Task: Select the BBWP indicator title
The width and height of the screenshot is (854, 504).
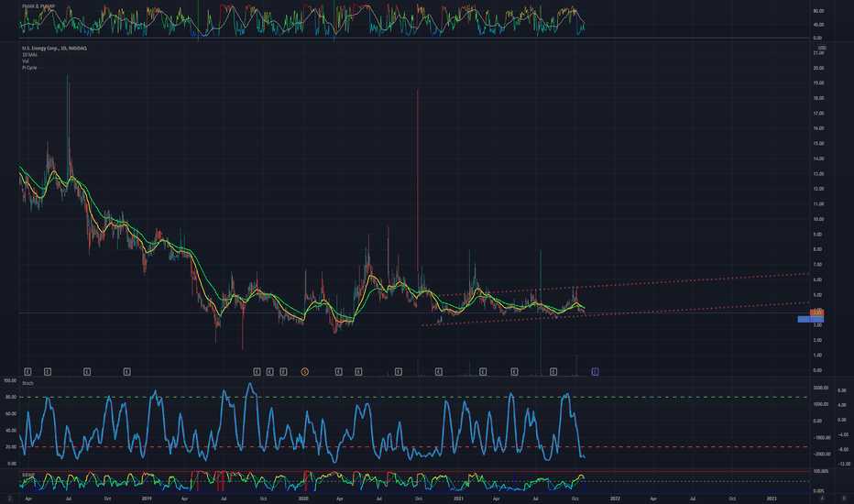Action: (28, 475)
